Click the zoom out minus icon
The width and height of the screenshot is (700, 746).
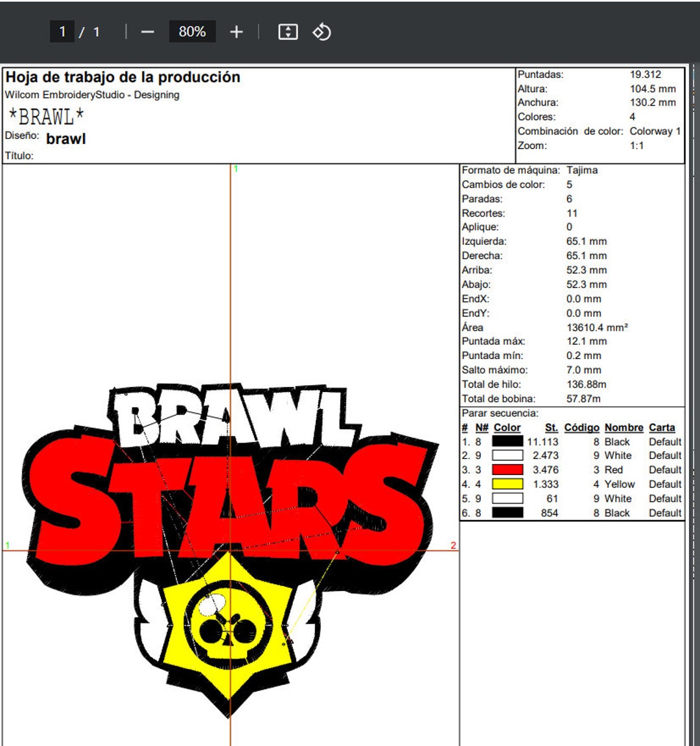(150, 30)
